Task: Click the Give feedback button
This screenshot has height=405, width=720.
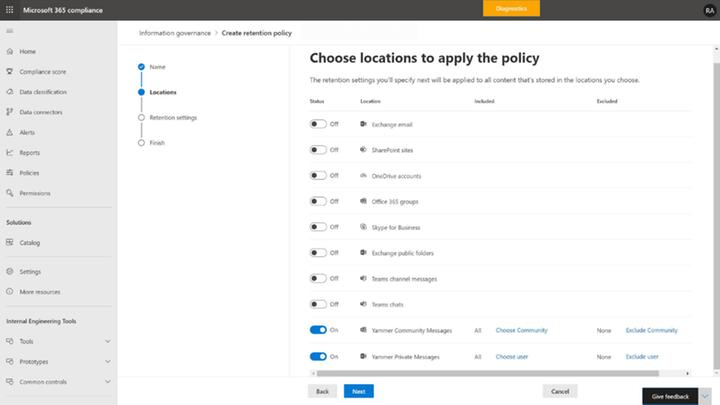Action: (670, 396)
